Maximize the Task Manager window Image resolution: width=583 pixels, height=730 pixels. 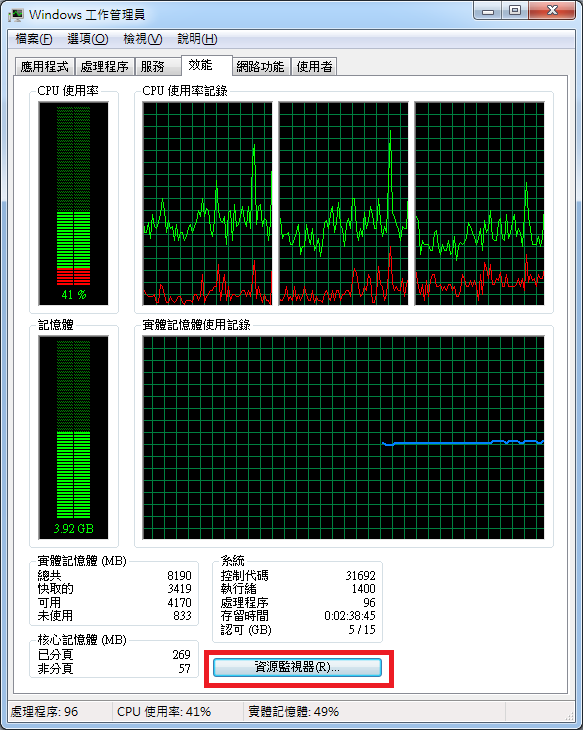pos(515,11)
